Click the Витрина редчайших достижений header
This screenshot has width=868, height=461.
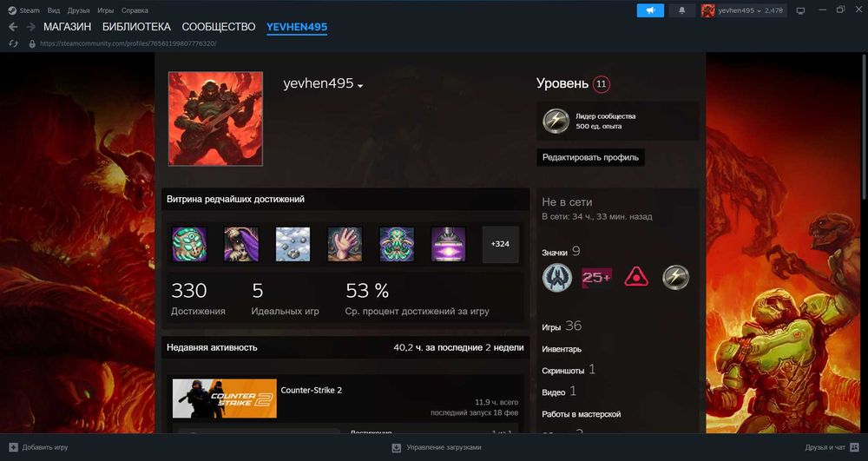pyautogui.click(x=235, y=199)
